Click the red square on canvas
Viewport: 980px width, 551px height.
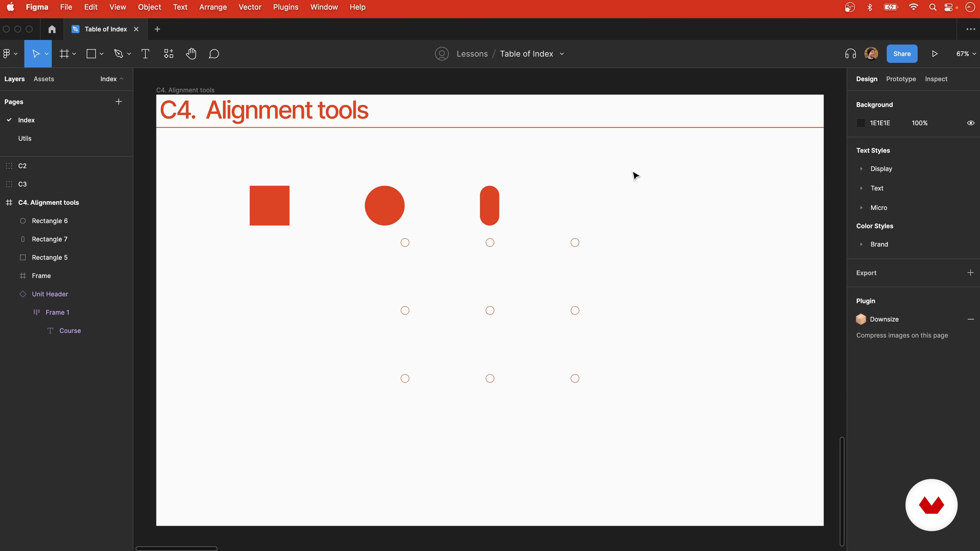[x=269, y=205]
